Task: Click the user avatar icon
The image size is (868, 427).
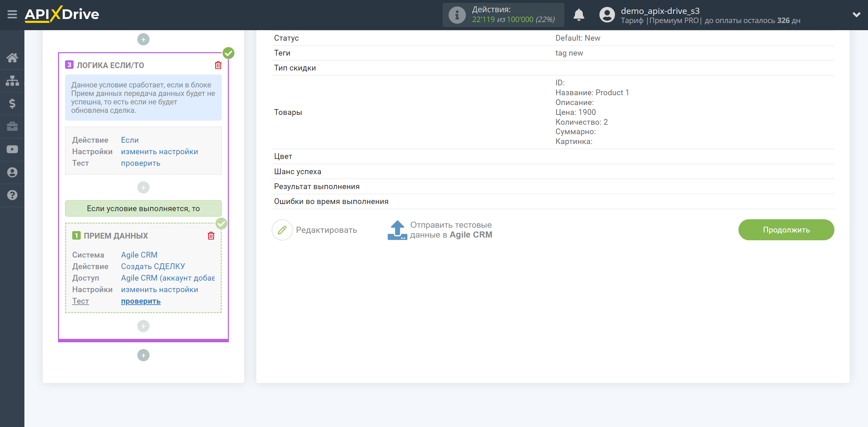Action: coord(607,15)
